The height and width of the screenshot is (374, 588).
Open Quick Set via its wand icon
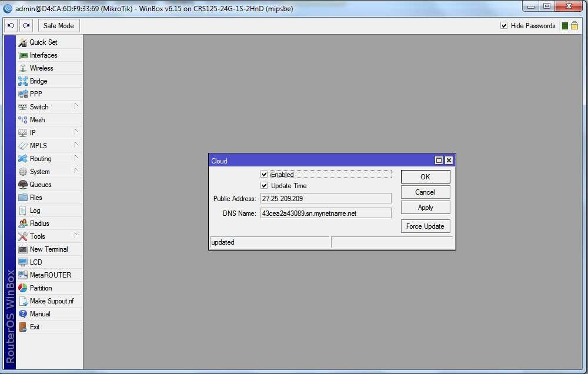(23, 42)
